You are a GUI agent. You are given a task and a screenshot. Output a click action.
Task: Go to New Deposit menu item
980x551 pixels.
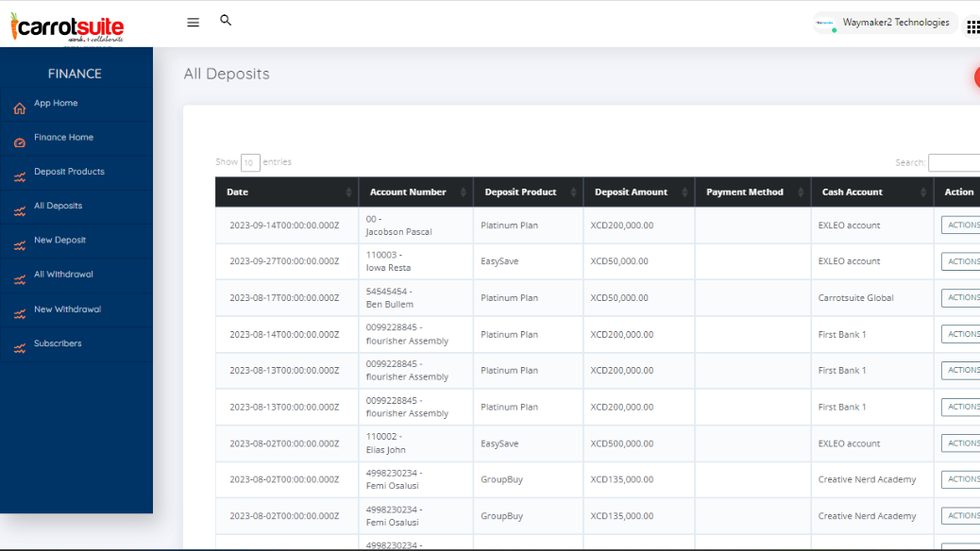59,241
